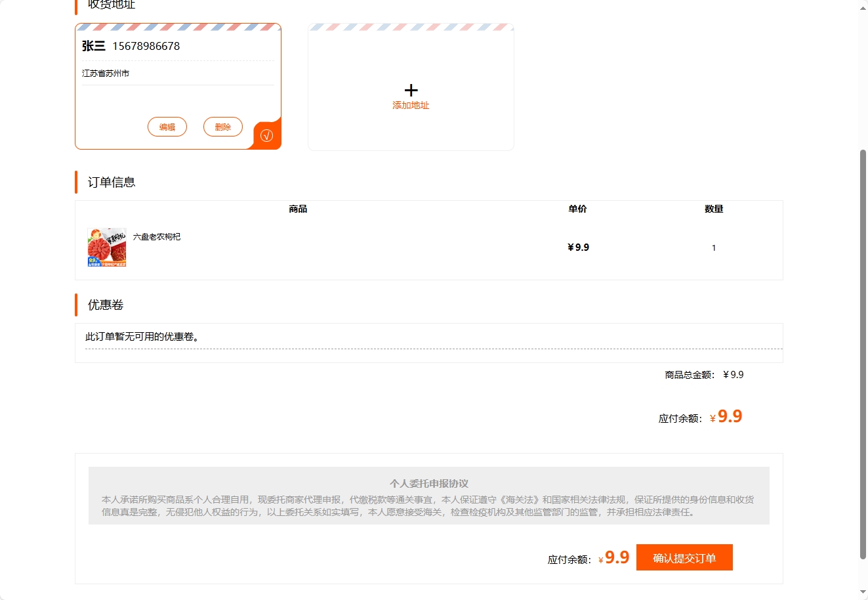The image size is (868, 600).
Task: Click the product name 六盘老农枸杞
Action: pos(157,236)
